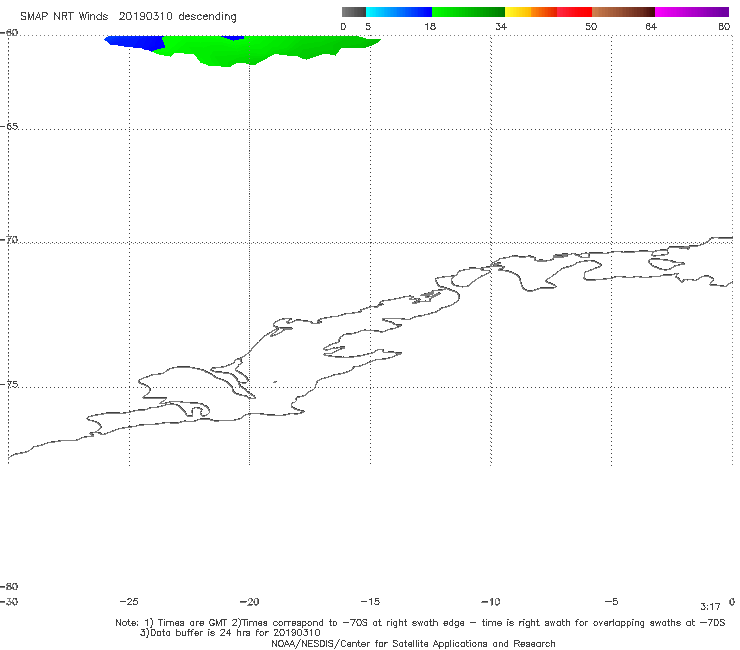
Task: Click the green segment of the color bar
Action: tap(468, 12)
